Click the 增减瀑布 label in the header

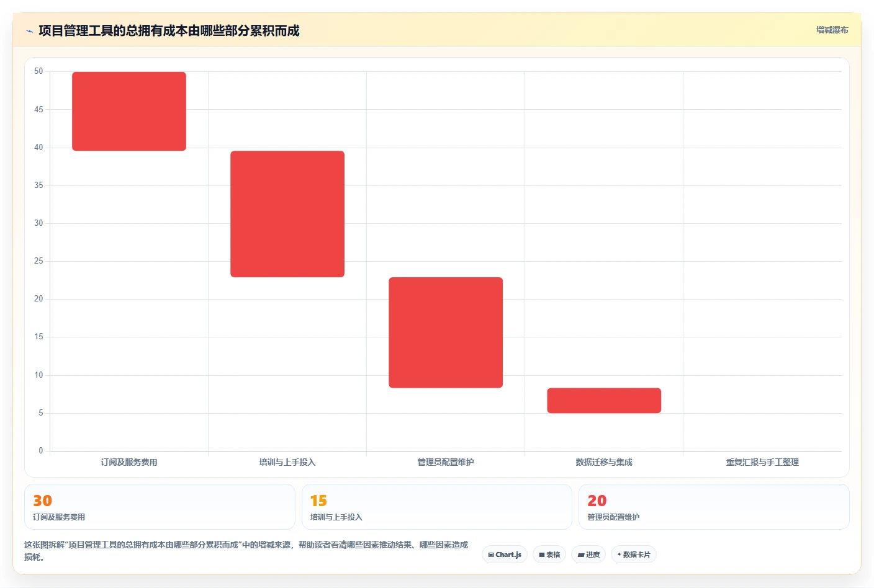pyautogui.click(x=832, y=30)
